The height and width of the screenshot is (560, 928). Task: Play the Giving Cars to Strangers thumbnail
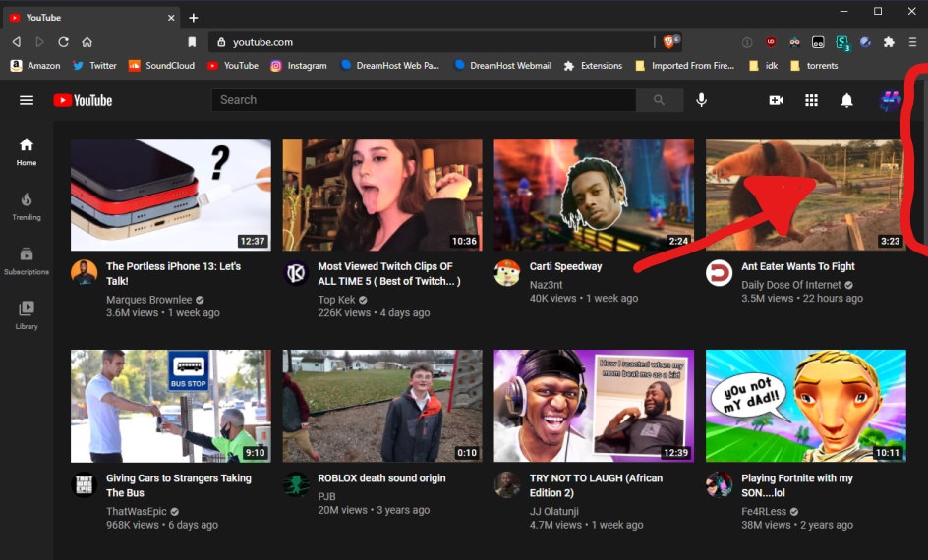click(x=170, y=407)
